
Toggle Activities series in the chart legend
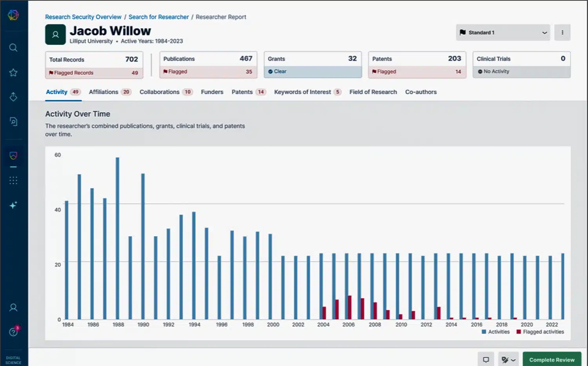coord(495,332)
